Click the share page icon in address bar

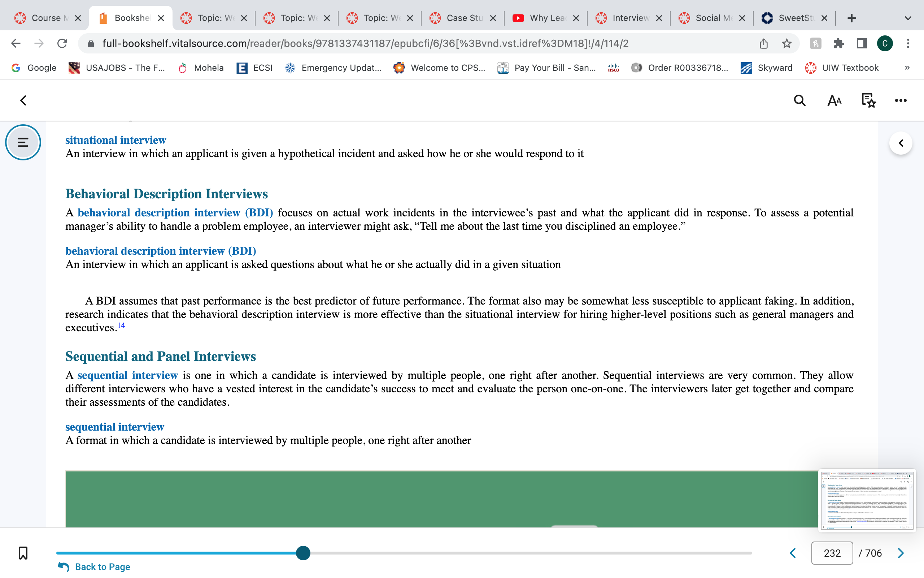pyautogui.click(x=763, y=43)
